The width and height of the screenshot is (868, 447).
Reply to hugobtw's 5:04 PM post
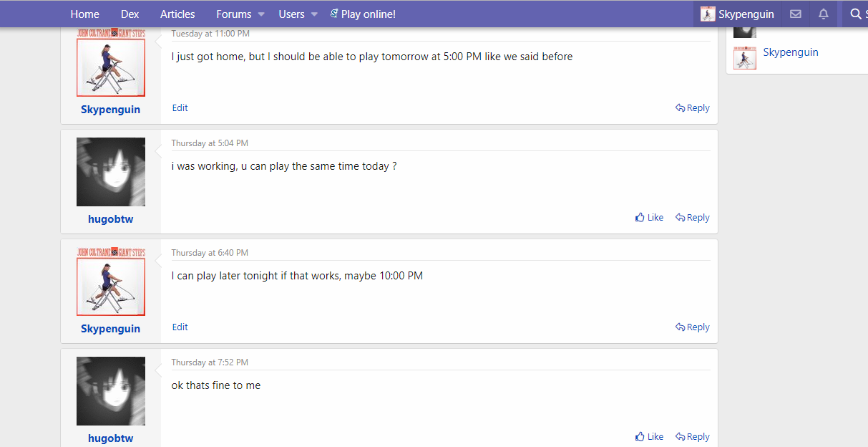(x=693, y=218)
